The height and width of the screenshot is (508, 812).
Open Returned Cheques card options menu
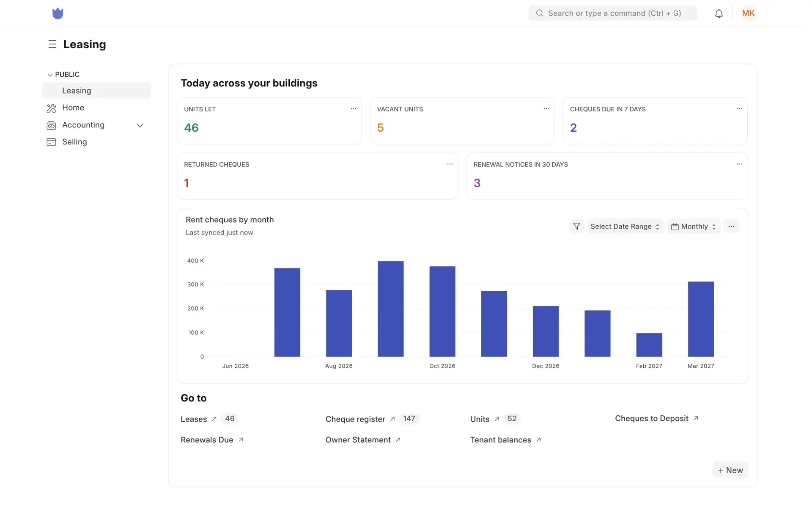(450, 164)
